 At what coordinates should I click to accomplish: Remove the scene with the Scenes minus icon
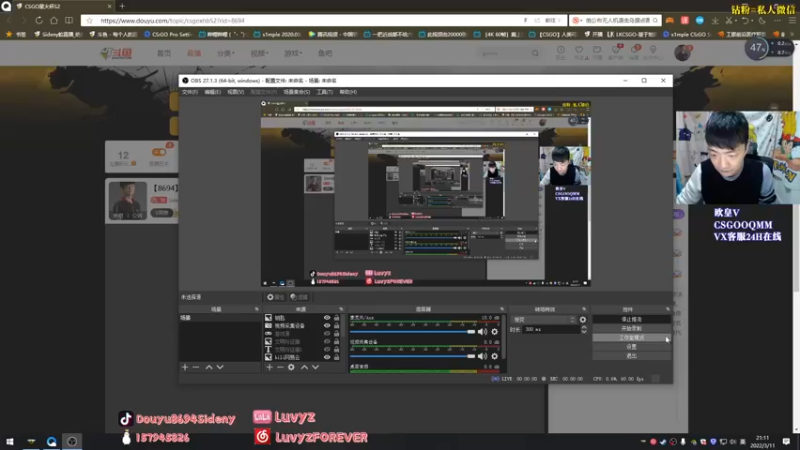[x=196, y=367]
